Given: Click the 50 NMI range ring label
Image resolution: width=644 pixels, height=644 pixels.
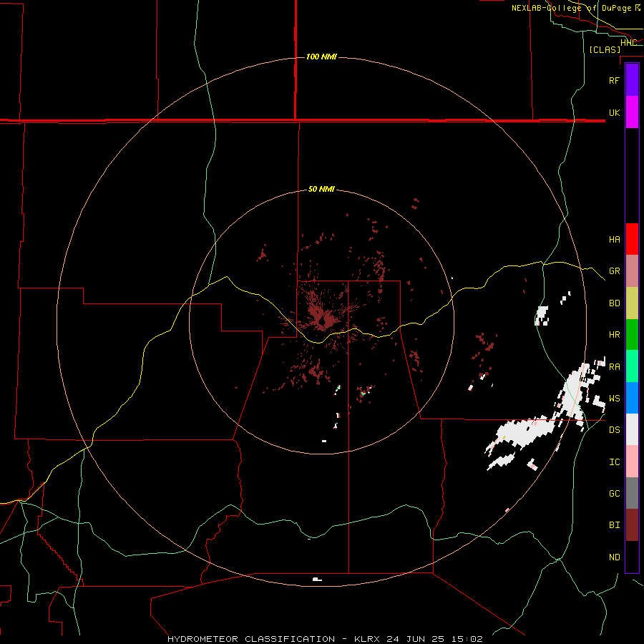Looking at the screenshot, I should (321, 189).
